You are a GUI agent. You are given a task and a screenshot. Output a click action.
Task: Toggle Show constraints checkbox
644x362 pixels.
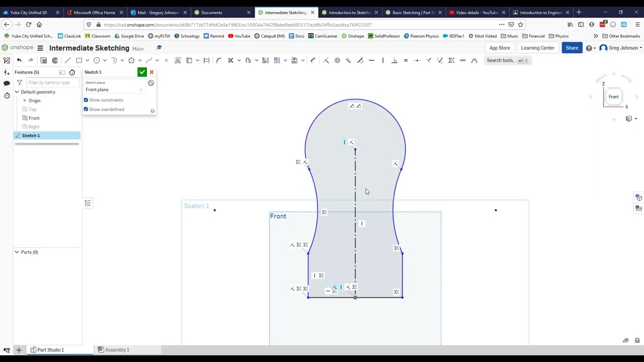pyautogui.click(x=86, y=100)
